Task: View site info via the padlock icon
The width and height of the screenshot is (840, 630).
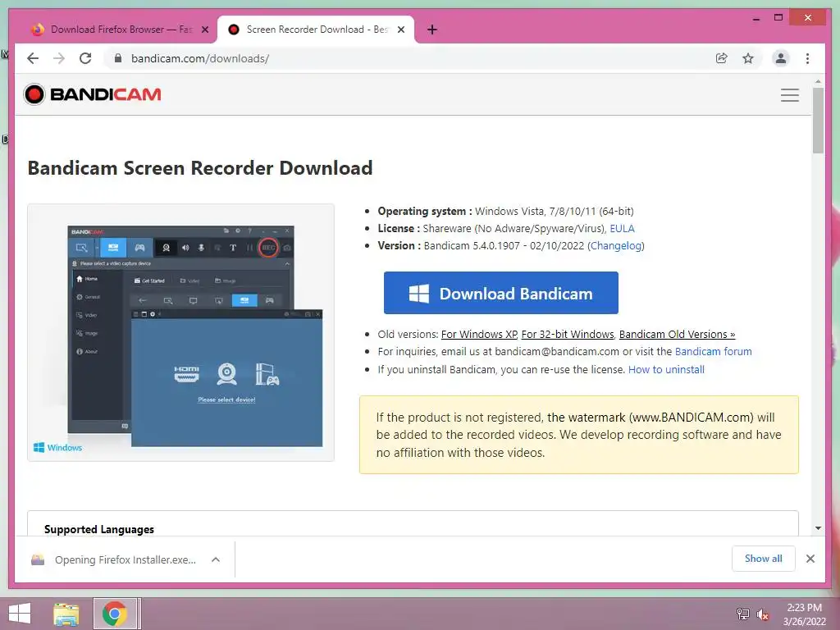Action: point(118,58)
